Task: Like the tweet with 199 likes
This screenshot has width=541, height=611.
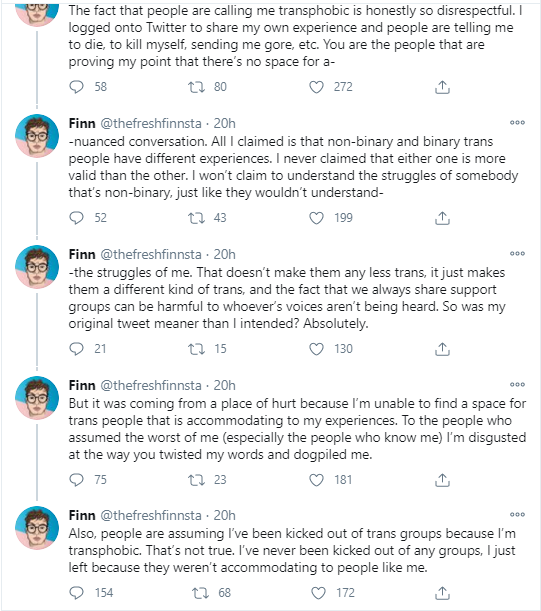Action: pyautogui.click(x=316, y=218)
